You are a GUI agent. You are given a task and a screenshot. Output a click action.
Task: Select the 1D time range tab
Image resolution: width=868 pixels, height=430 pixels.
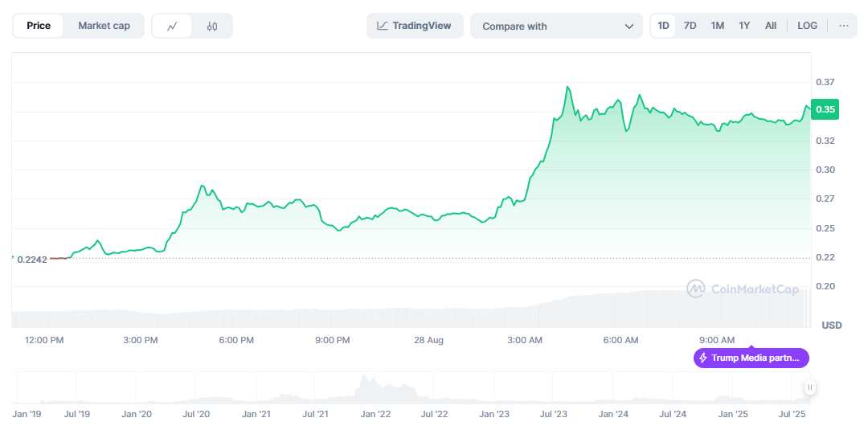(663, 26)
